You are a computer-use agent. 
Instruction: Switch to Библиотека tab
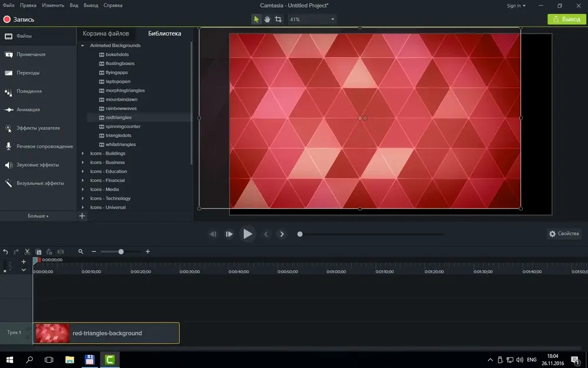click(165, 34)
